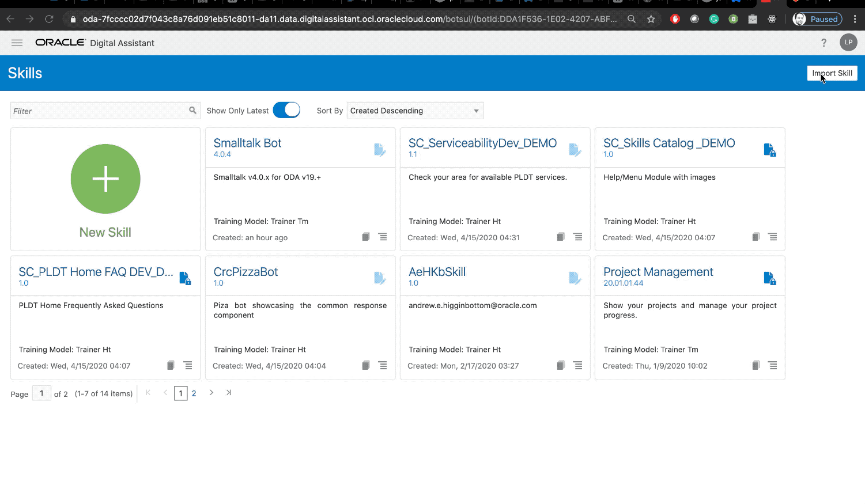Open the Sort By Created Descending dropdown
865x504 pixels.
click(x=415, y=111)
